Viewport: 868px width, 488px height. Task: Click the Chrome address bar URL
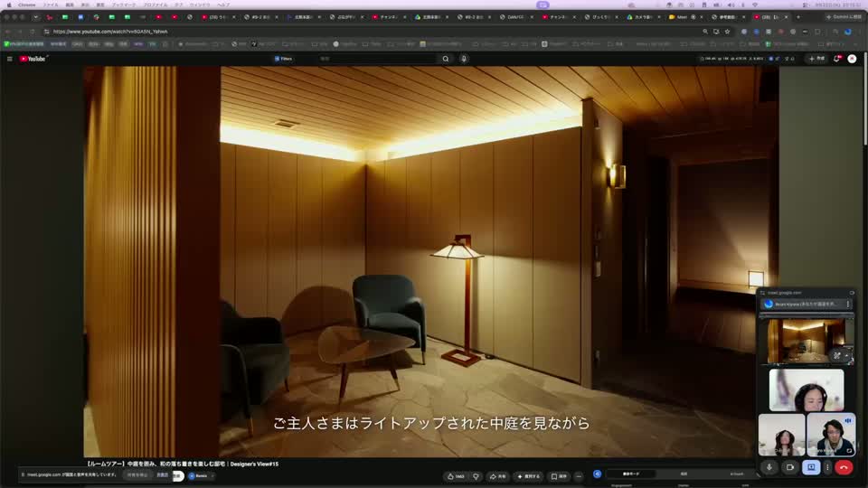click(x=110, y=32)
